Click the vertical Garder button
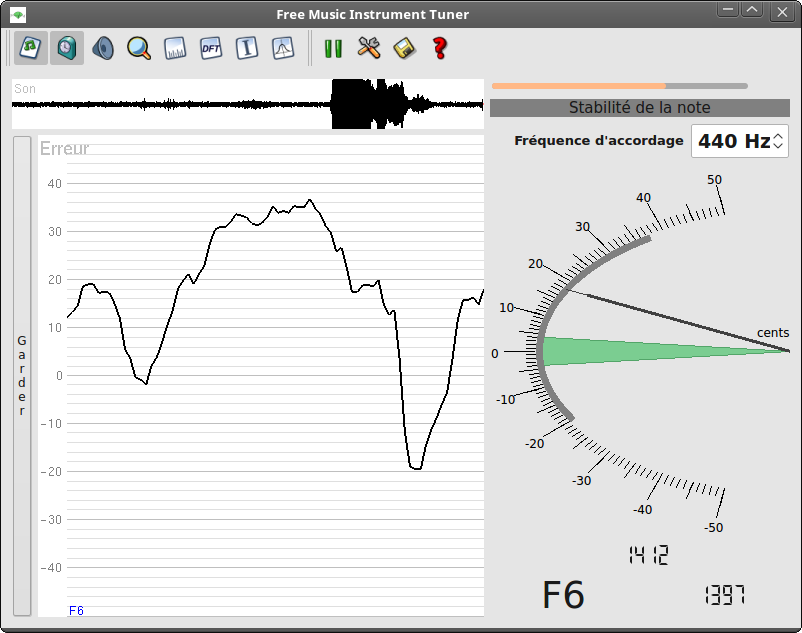This screenshot has width=802, height=633. point(21,376)
